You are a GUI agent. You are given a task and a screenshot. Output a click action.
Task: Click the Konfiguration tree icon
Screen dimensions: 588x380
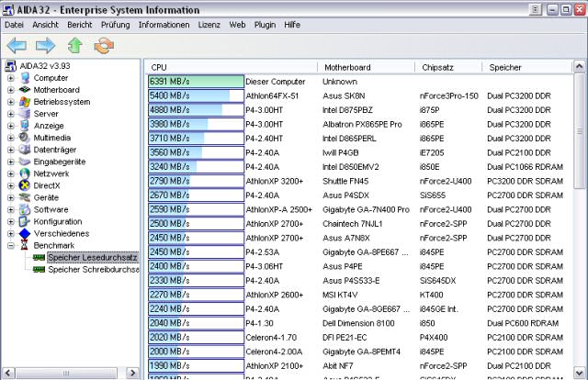[25, 221]
